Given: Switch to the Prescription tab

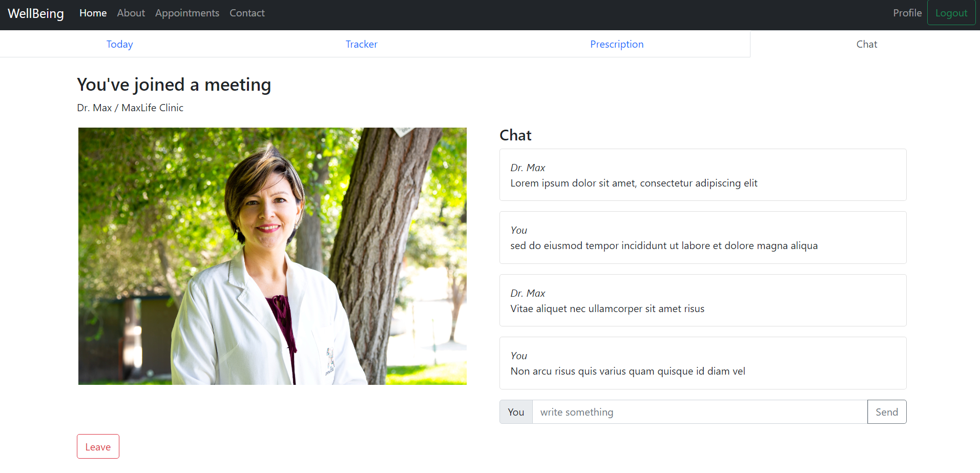Looking at the screenshot, I should [617, 44].
